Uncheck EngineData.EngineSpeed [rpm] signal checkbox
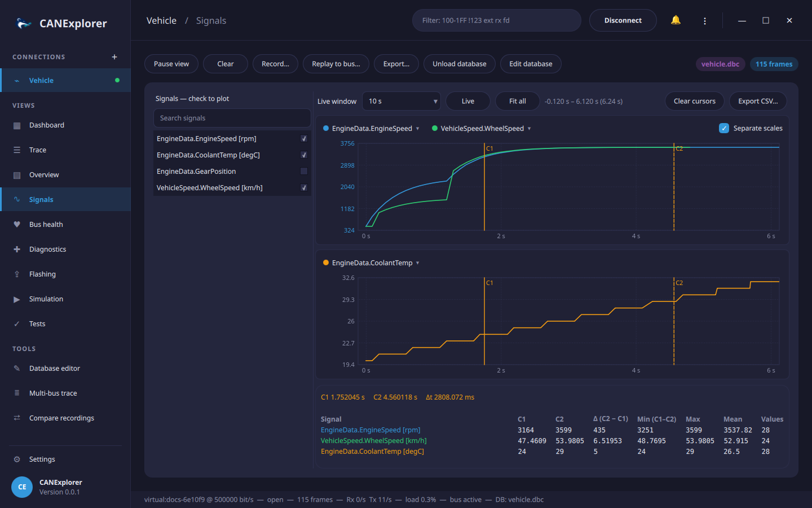 click(304, 139)
